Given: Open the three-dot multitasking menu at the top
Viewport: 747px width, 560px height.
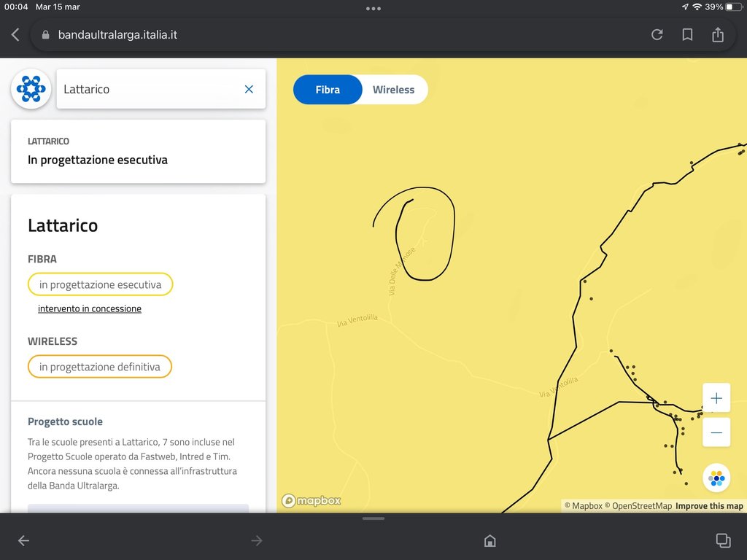Looking at the screenshot, I should [373, 8].
